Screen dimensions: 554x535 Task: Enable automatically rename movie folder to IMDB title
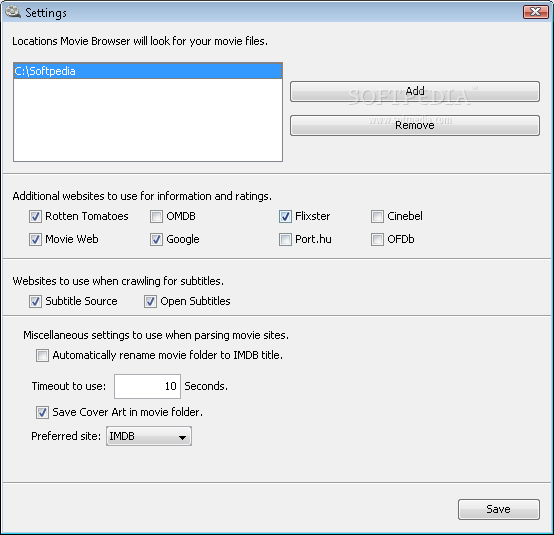(42, 355)
